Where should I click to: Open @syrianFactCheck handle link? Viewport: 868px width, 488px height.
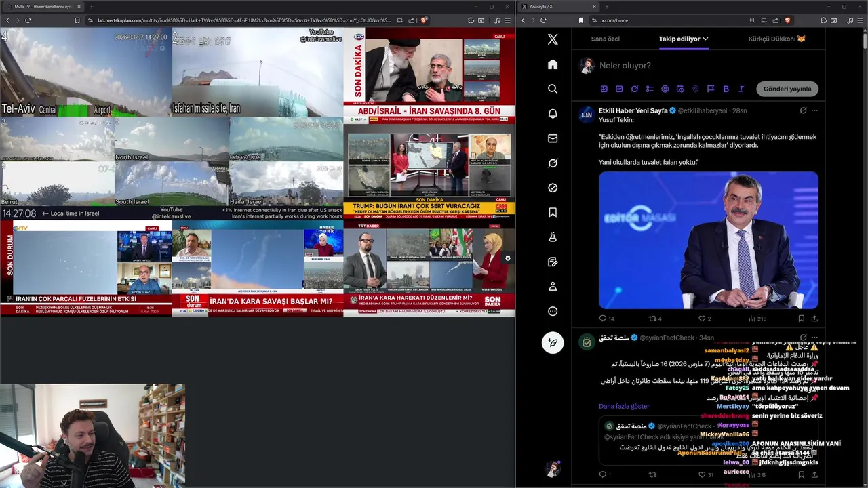[x=667, y=338]
